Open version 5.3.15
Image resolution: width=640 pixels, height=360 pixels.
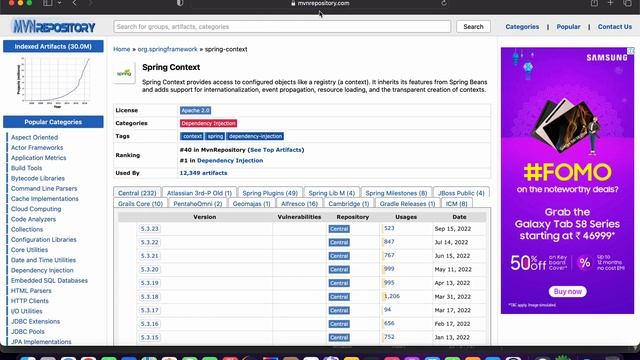(149, 338)
